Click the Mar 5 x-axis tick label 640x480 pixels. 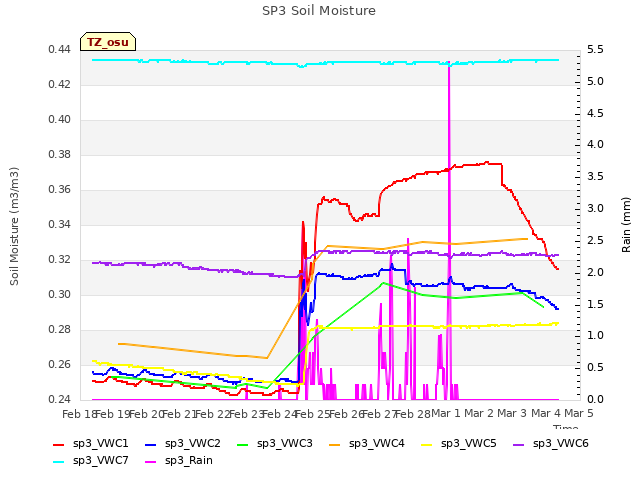coord(579,414)
